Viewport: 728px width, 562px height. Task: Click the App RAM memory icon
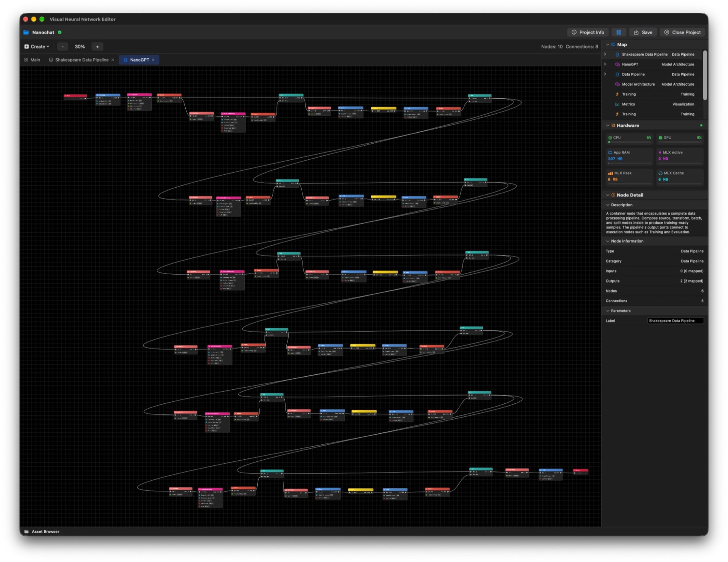click(610, 153)
